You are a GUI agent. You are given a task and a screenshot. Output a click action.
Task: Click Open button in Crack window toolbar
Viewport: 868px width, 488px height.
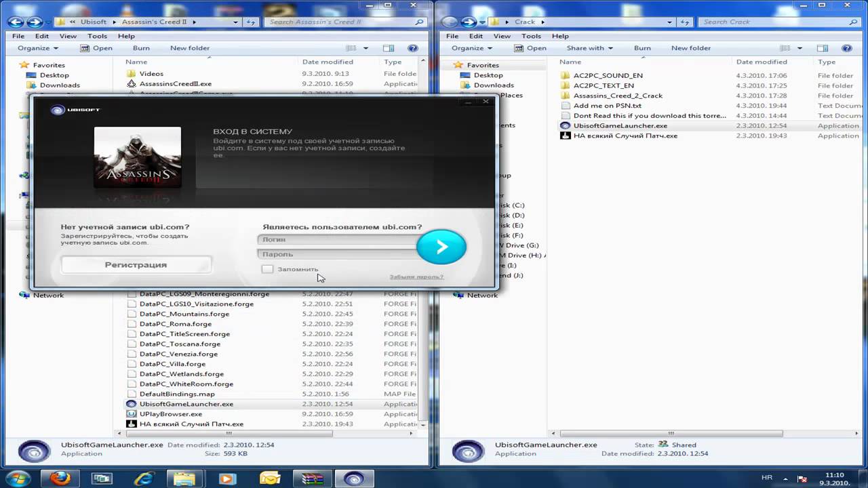[530, 48]
